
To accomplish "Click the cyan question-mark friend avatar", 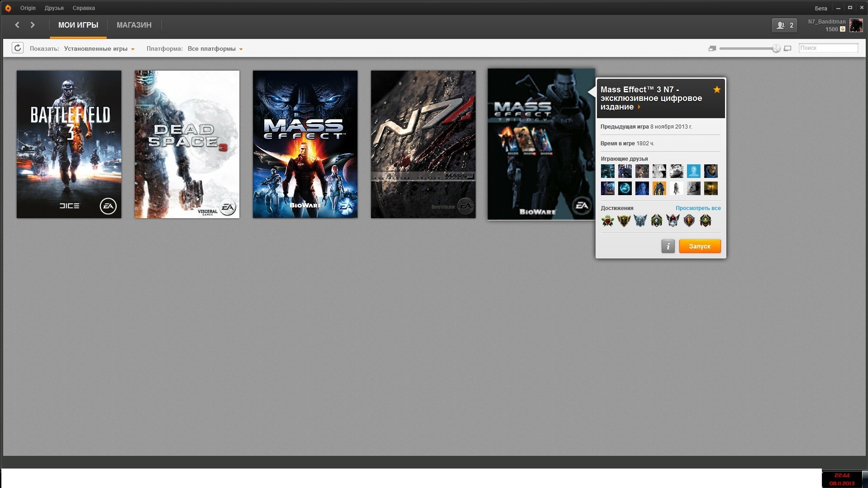I will click(x=693, y=171).
